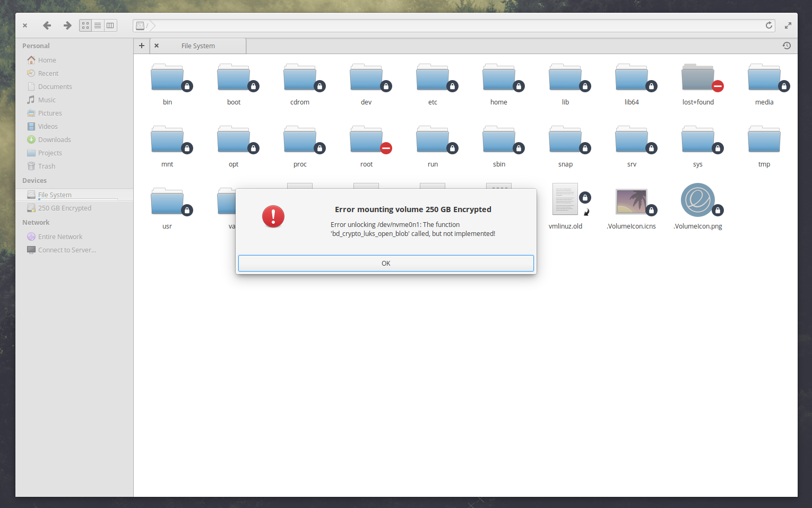
Task: Collapse the Network sidebar section
Action: coord(36,222)
